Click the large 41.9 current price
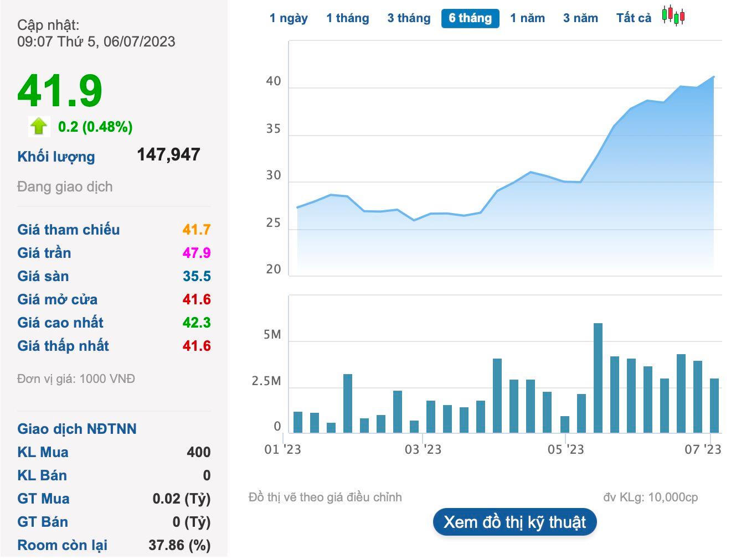Screen dimensions: 731x560 [x=60, y=91]
